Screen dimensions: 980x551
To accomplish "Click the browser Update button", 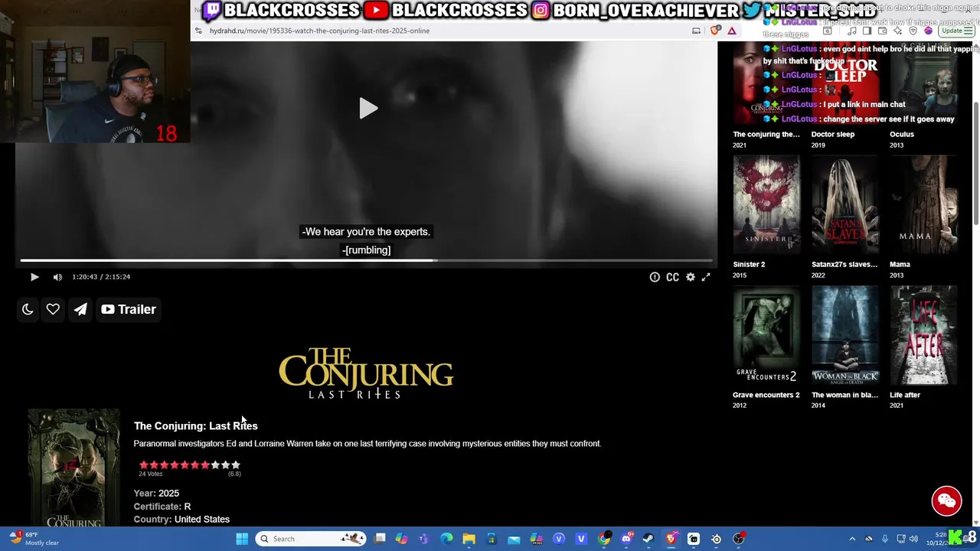I will pos(958,31).
